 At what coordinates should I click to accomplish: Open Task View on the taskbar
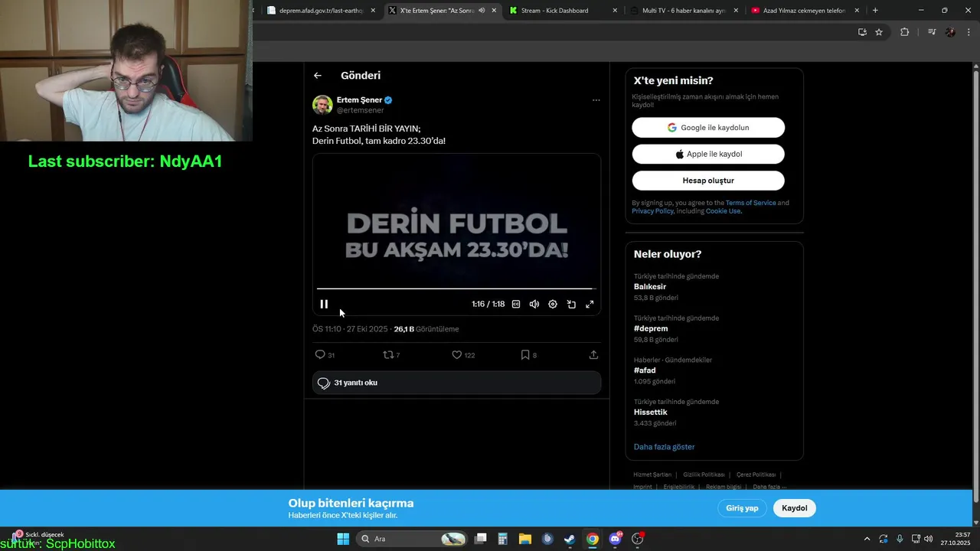[481, 539]
